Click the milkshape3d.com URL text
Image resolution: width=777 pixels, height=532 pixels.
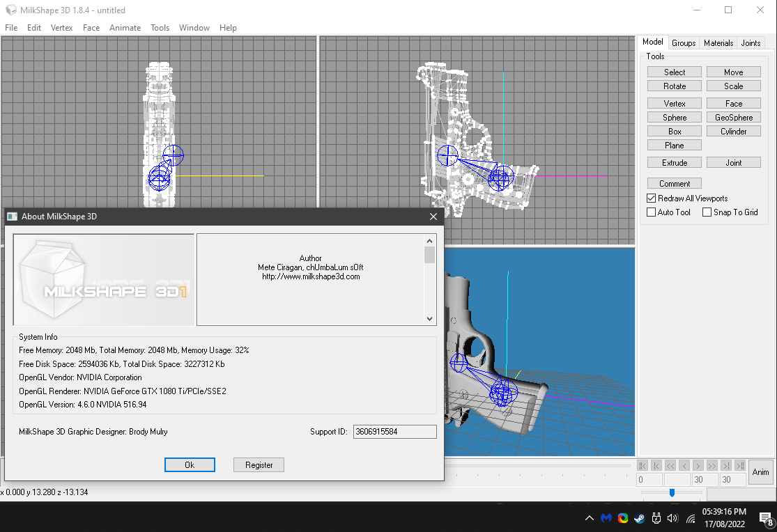311,276
